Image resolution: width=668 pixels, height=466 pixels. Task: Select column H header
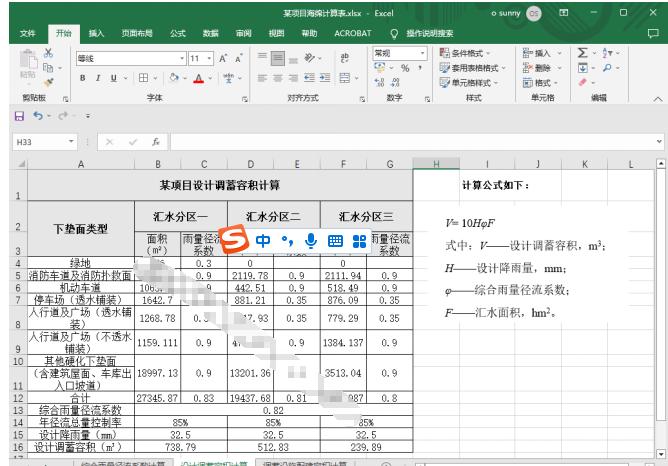click(436, 164)
